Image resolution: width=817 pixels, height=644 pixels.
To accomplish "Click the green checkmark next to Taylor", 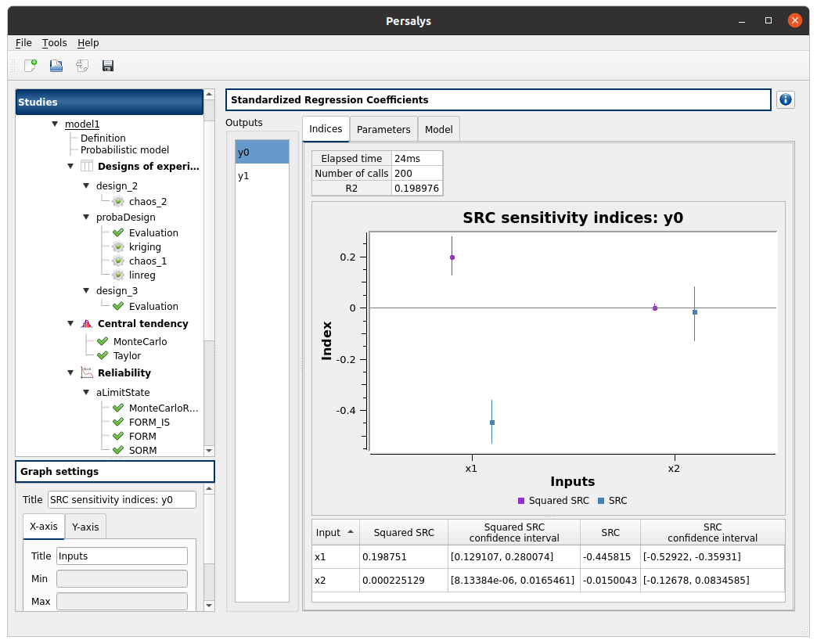I will pyautogui.click(x=103, y=356).
